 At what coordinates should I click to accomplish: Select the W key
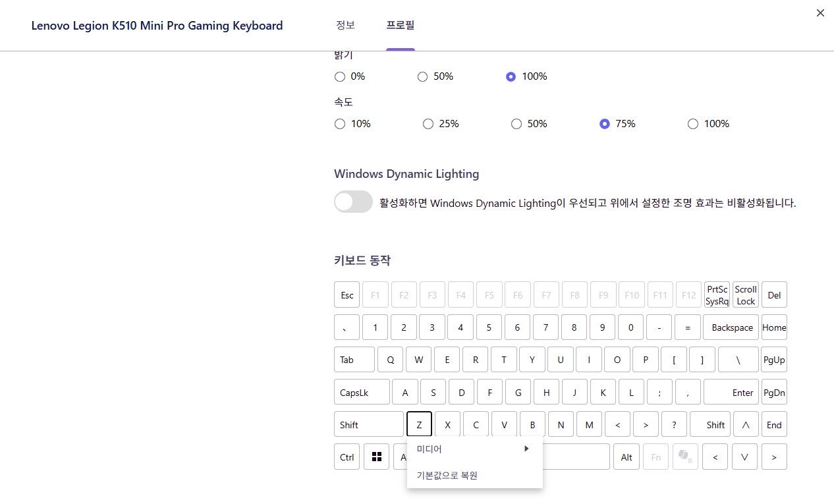click(x=418, y=359)
